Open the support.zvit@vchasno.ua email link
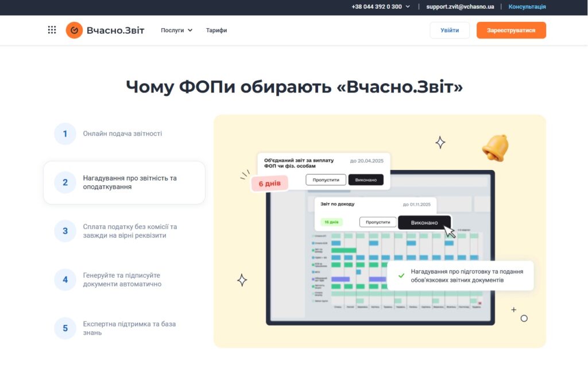 [x=459, y=7]
